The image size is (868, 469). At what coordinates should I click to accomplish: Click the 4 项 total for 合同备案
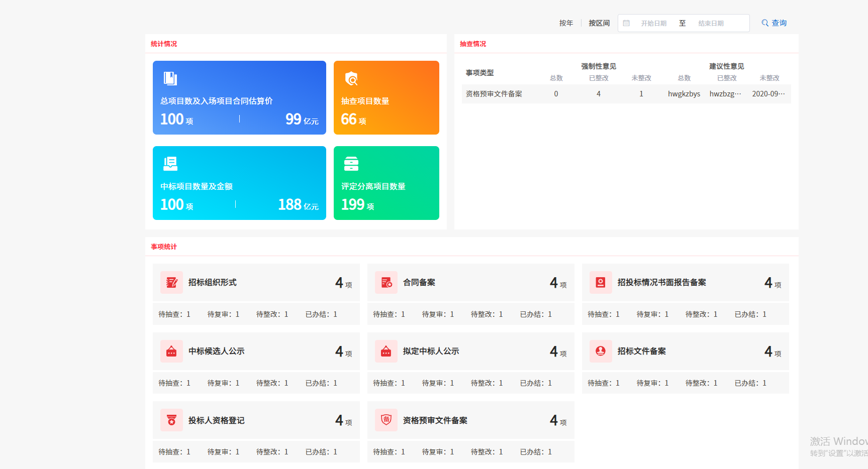(558, 283)
